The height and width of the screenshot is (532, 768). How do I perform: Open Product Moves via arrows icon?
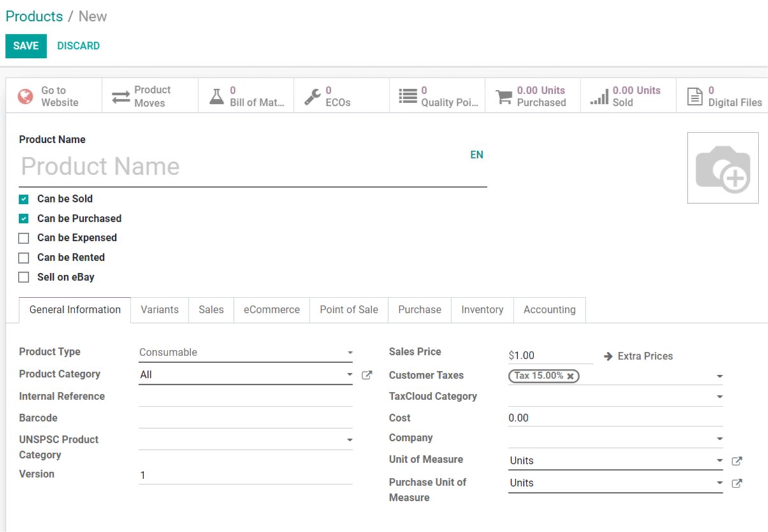(x=120, y=97)
